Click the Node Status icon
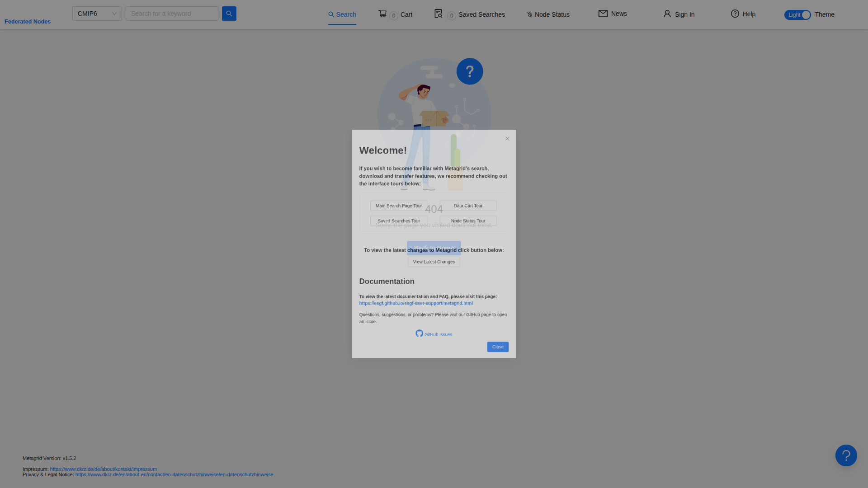Viewport: 868px width, 488px height. pos(530,15)
